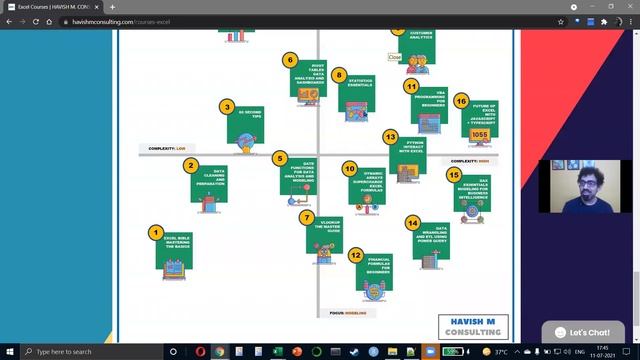Click the yellow number 5 badge

pyautogui.click(x=280, y=158)
